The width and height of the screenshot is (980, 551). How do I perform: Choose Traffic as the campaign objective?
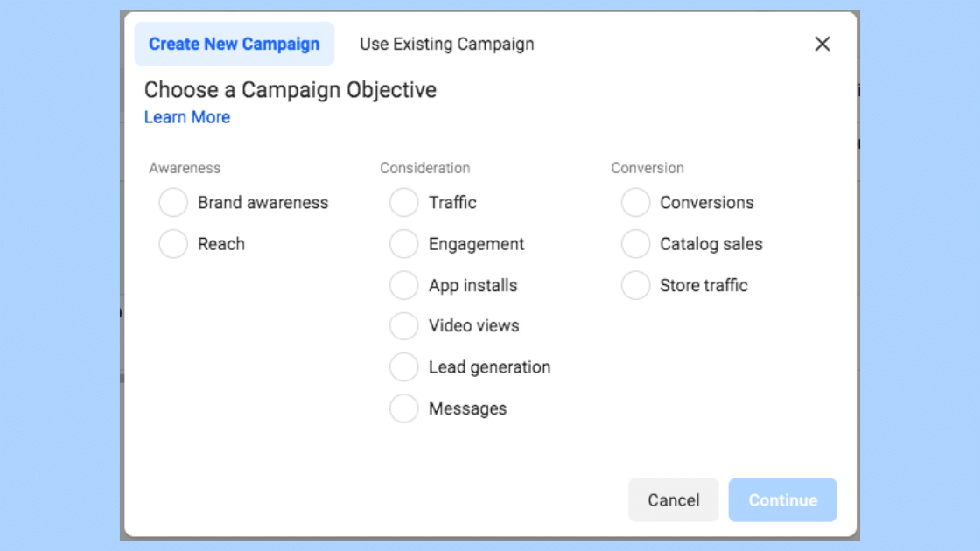coord(403,202)
